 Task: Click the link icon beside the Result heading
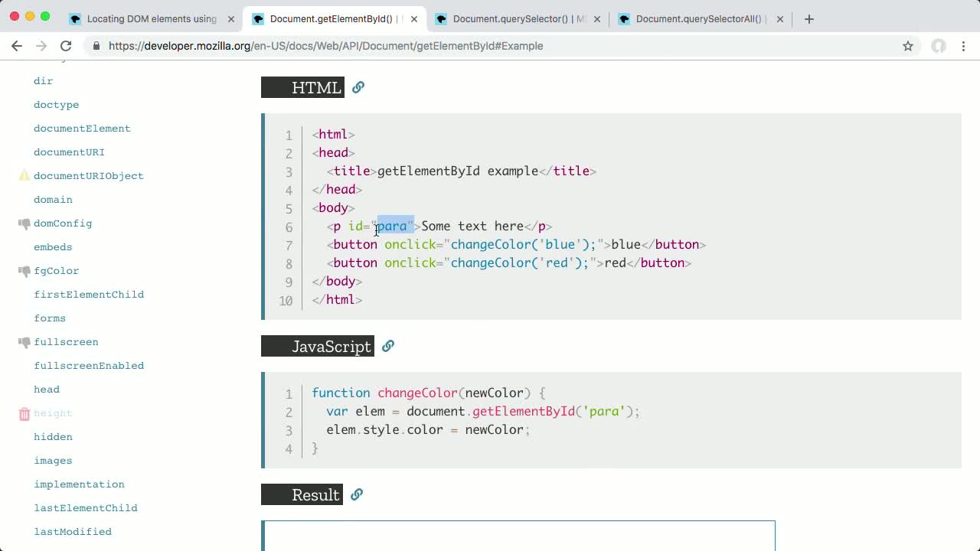(356, 494)
